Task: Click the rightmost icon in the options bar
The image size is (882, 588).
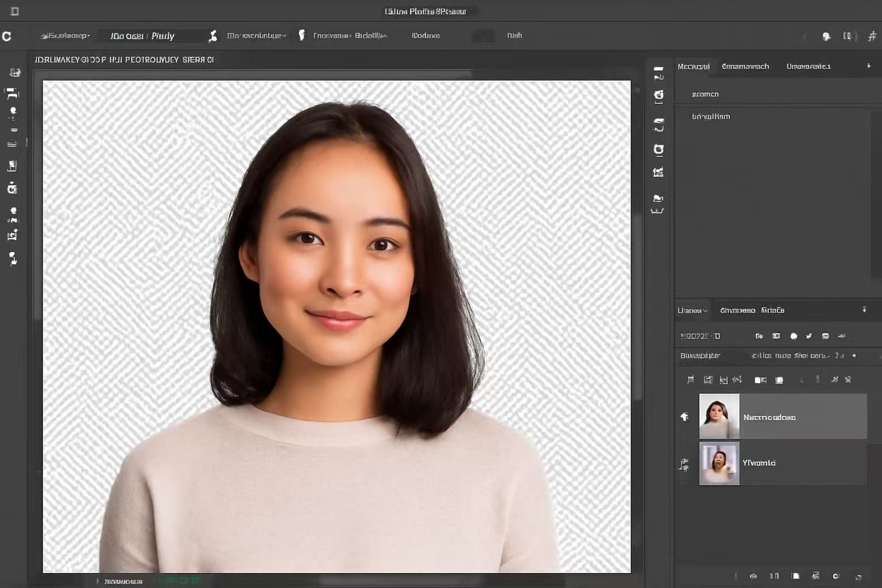Action: [872, 36]
